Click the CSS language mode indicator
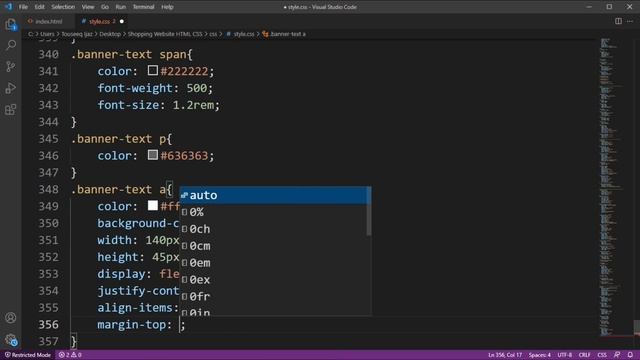The image size is (640, 360). [602, 355]
